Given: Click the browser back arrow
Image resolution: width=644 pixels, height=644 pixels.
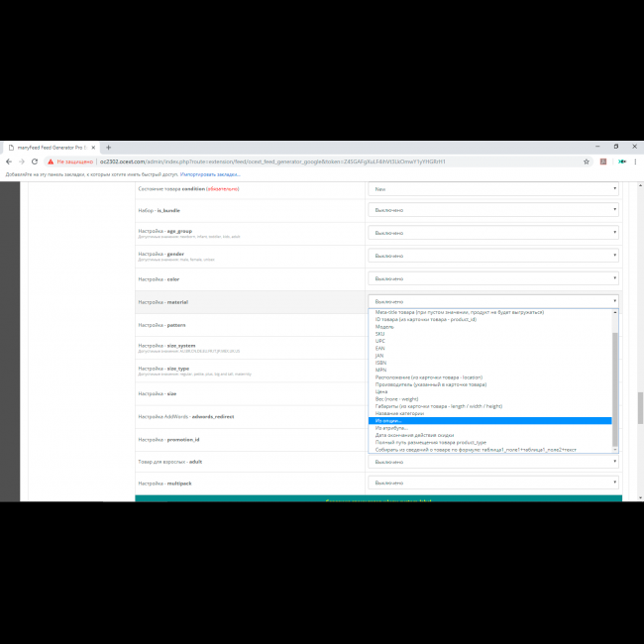Looking at the screenshot, I should [x=9, y=161].
